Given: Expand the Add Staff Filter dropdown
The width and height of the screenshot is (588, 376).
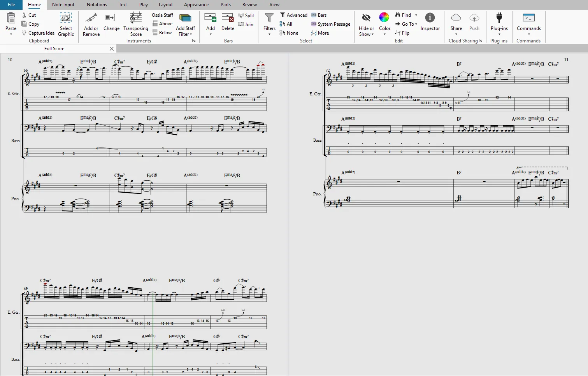Looking at the screenshot, I should [191, 34].
